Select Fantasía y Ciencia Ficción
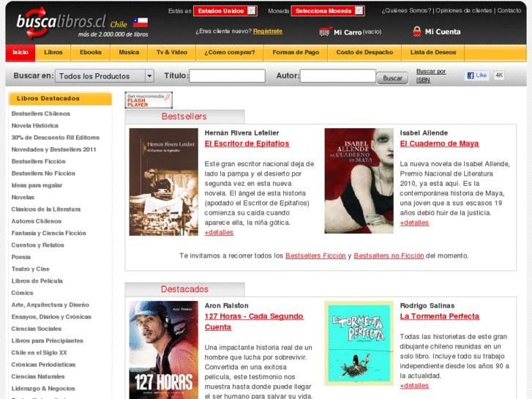Screen dimensions: 532x399 pos(48,233)
